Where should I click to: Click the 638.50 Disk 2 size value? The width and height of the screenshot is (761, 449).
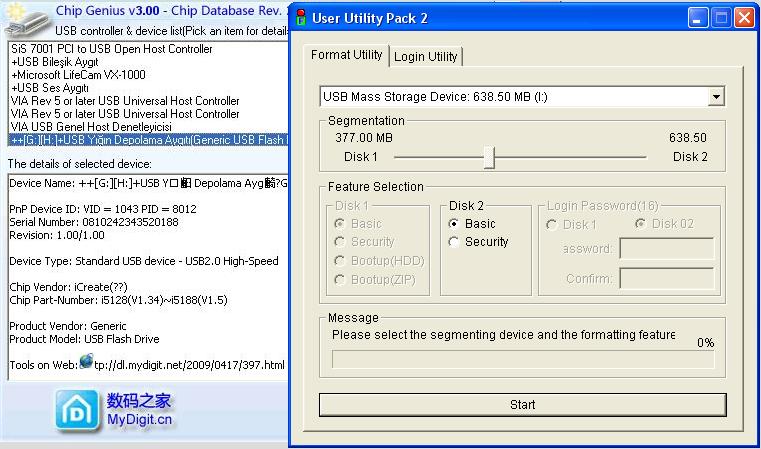[688, 138]
